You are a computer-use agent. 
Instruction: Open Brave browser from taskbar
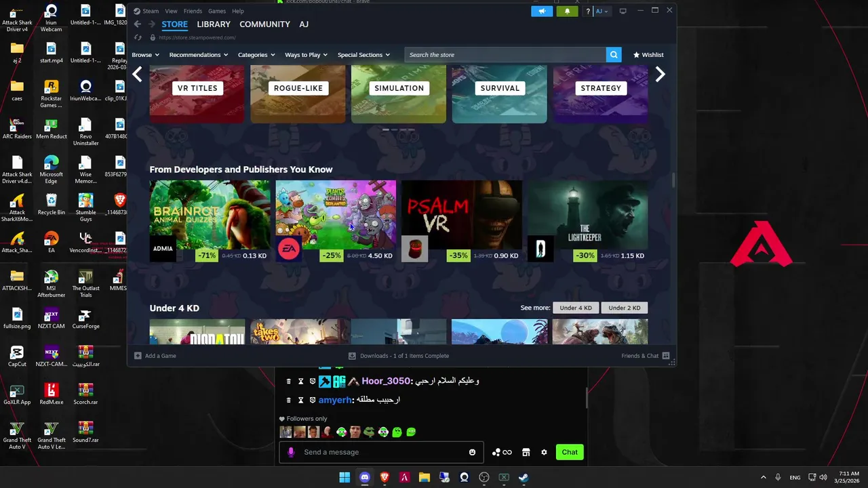384,477
